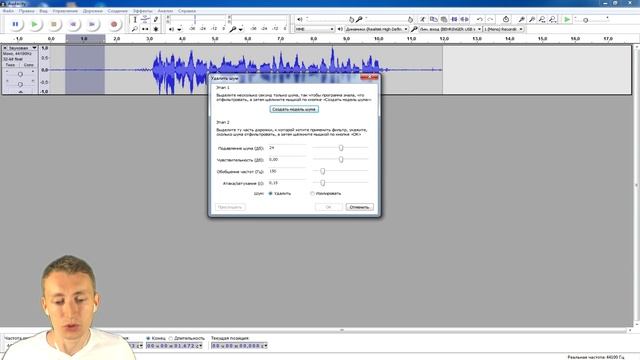
Task: Select the Selection (I-beam) tool
Action: tap(135, 19)
